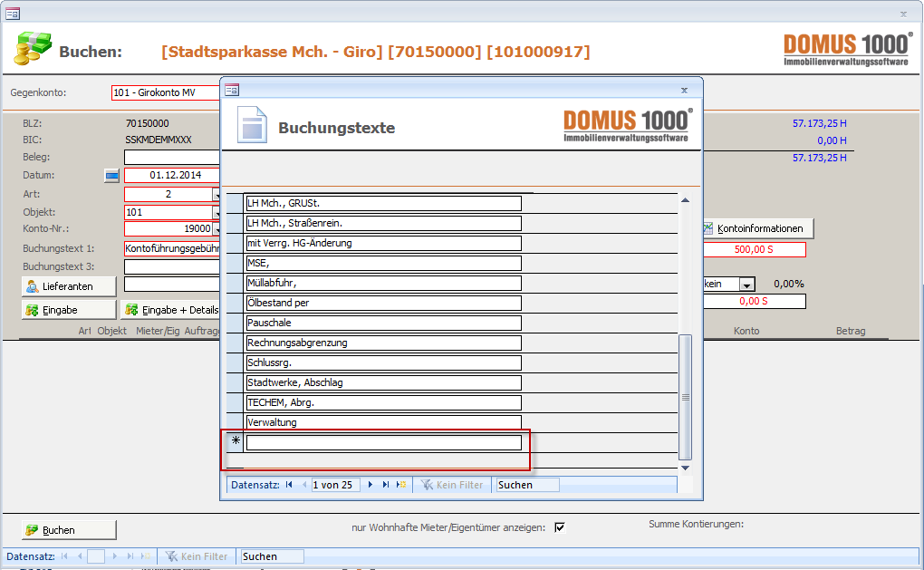Click the Objekt field showing 101
Screen dimensions: 924x570
tap(168, 212)
